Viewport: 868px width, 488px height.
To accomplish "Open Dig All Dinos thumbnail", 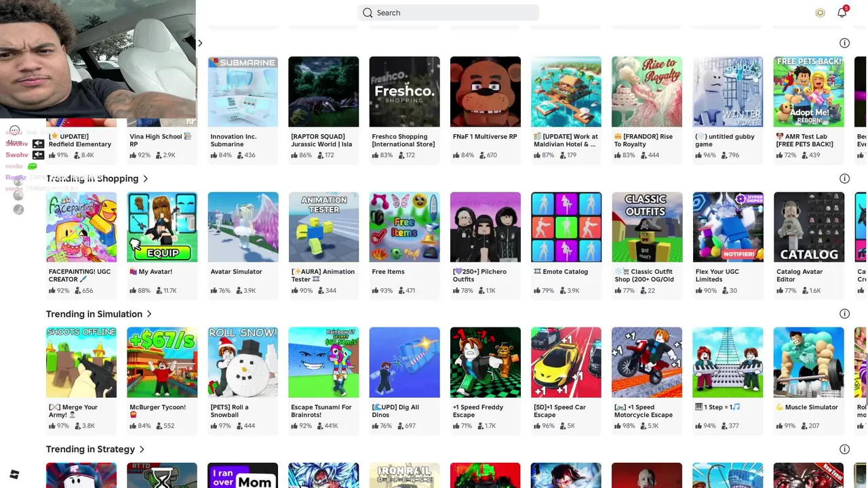I will tap(404, 363).
